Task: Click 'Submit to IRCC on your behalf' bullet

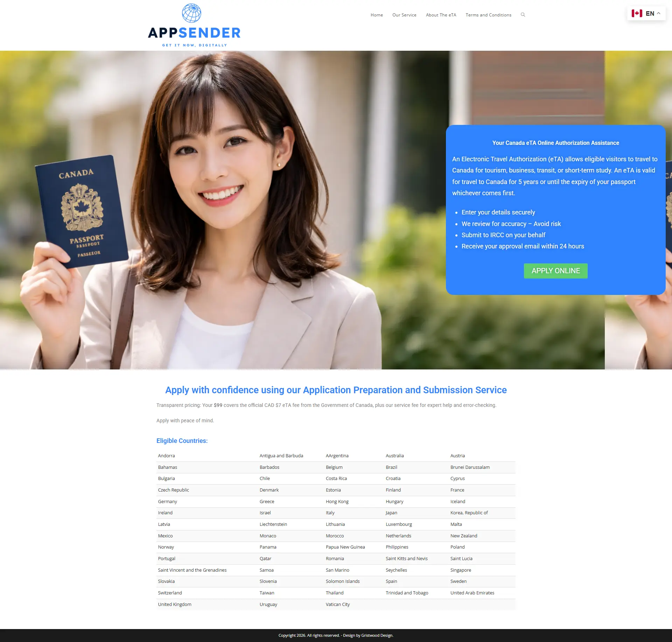Action: [x=503, y=235]
